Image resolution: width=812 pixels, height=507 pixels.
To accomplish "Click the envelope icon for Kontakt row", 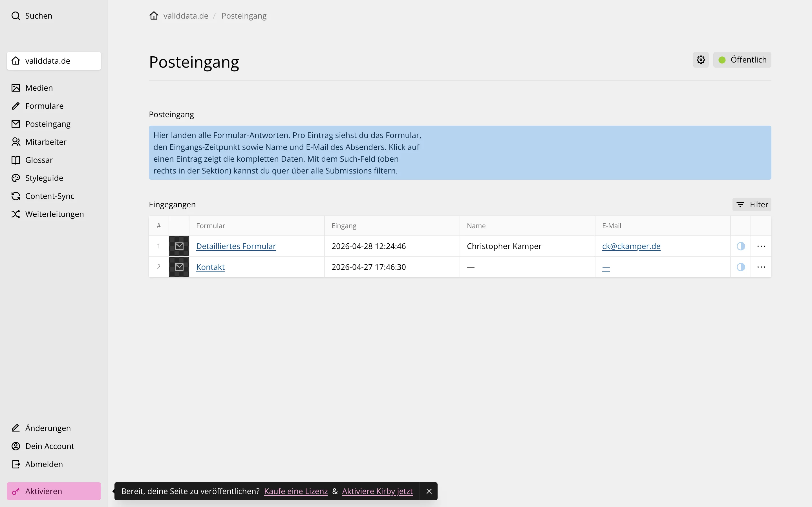I will pyautogui.click(x=179, y=267).
